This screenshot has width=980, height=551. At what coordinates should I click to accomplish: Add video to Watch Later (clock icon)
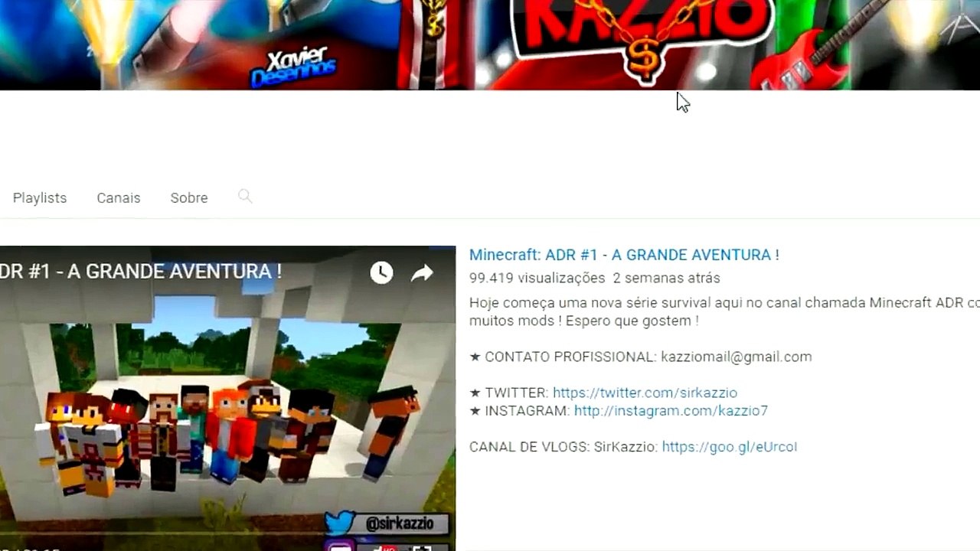381,272
